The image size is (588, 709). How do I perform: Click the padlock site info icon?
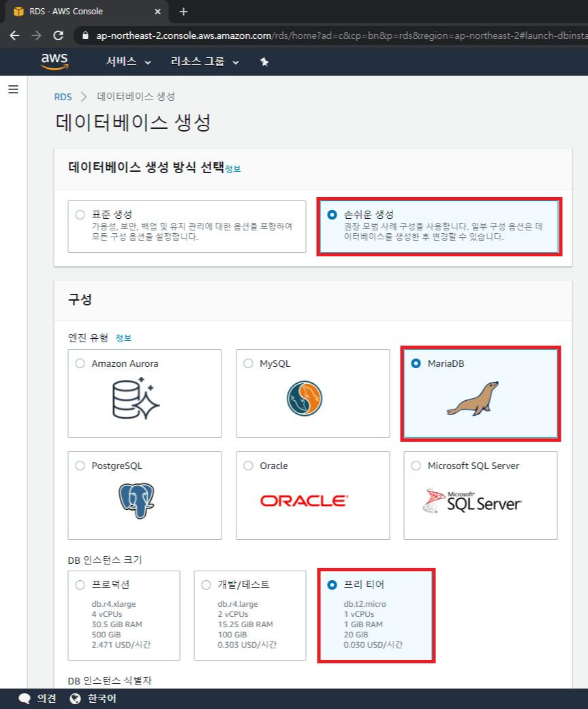85,35
